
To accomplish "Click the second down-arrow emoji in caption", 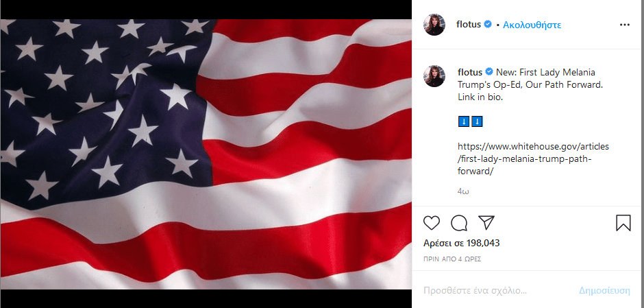I will (x=477, y=121).
